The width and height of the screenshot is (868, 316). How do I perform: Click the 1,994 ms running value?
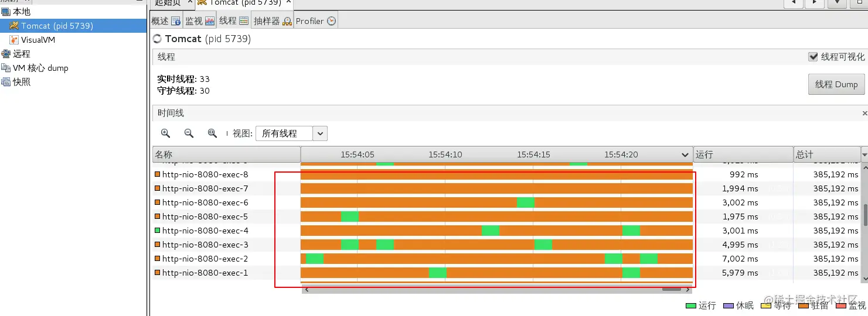click(x=741, y=188)
